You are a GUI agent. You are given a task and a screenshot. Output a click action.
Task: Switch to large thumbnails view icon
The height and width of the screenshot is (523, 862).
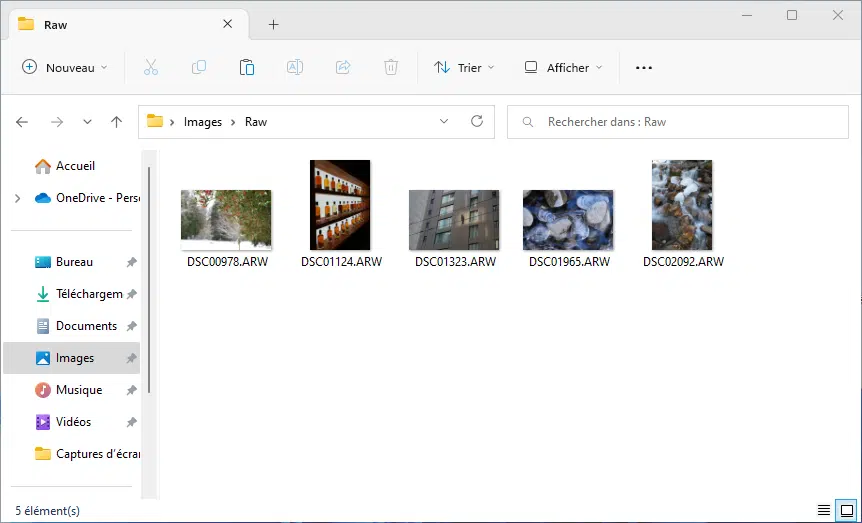click(847, 510)
